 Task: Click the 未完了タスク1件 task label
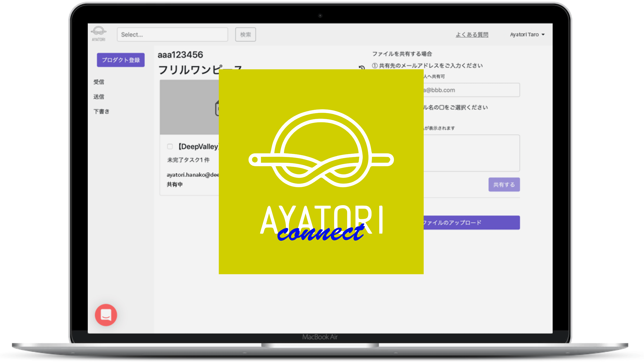pos(188,160)
